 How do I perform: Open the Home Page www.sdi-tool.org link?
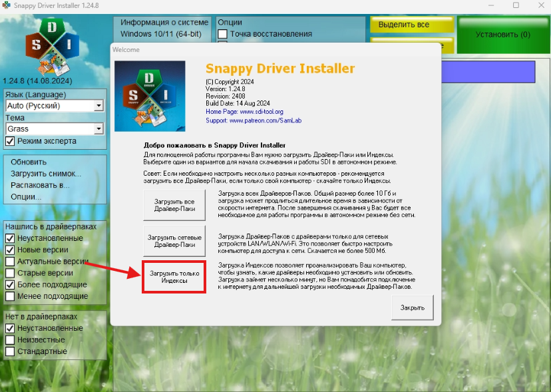[x=245, y=112]
